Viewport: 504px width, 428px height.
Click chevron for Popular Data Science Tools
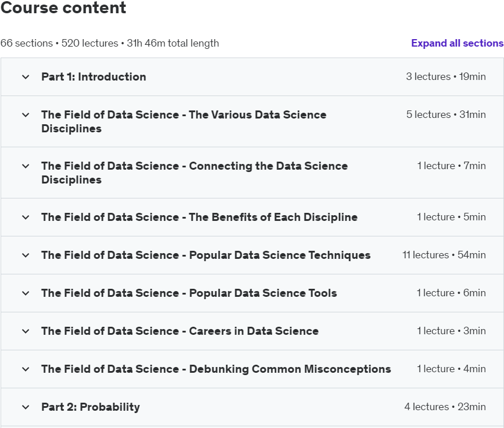(25, 293)
